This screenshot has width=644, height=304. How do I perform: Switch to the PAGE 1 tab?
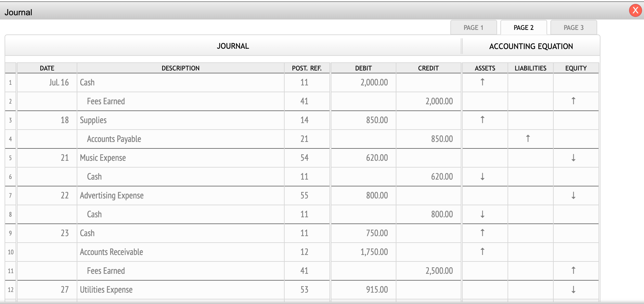click(474, 27)
